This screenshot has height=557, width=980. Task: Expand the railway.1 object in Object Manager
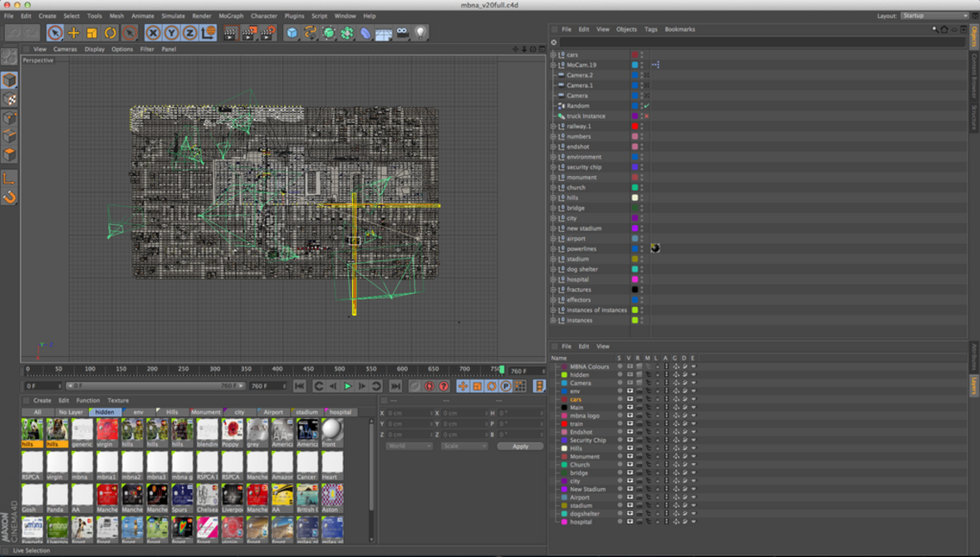coord(553,126)
